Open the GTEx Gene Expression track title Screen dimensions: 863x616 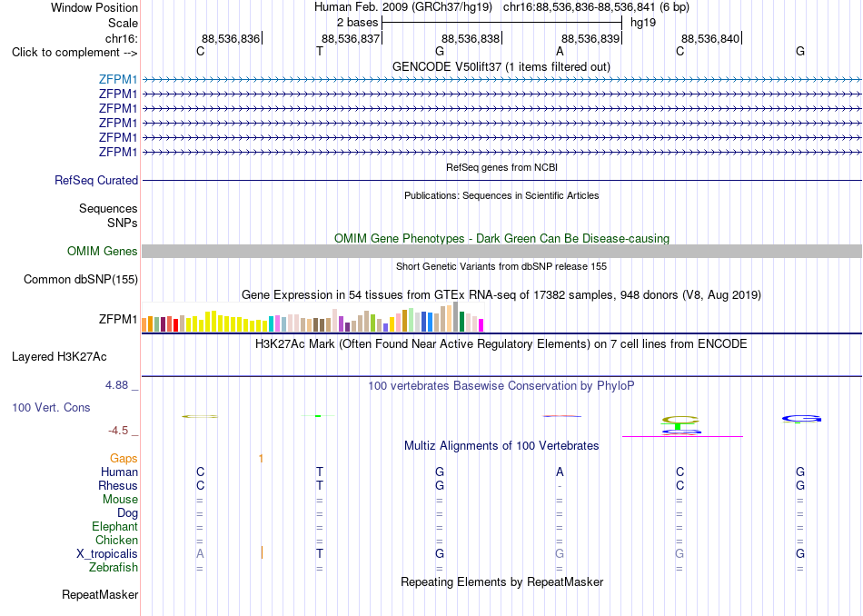point(501,295)
